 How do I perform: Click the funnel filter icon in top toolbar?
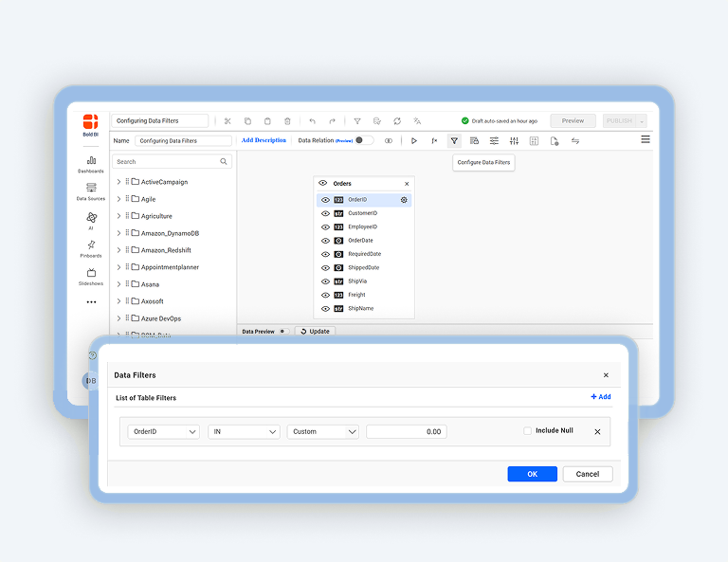[357, 121]
